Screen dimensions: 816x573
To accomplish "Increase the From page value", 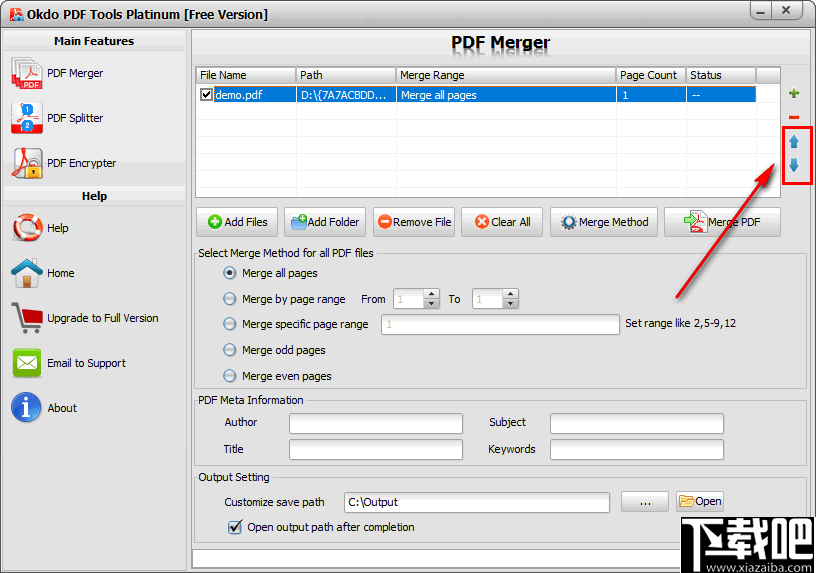I will point(431,295).
